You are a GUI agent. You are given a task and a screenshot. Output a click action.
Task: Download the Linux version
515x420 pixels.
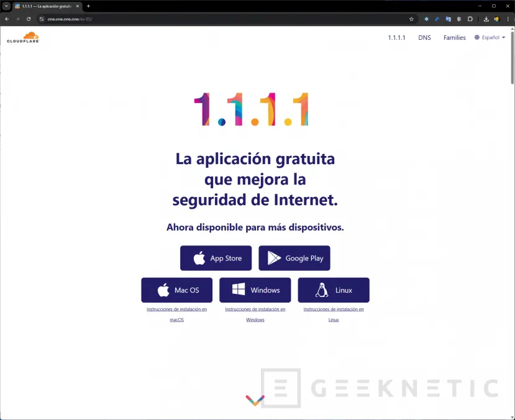(x=334, y=290)
